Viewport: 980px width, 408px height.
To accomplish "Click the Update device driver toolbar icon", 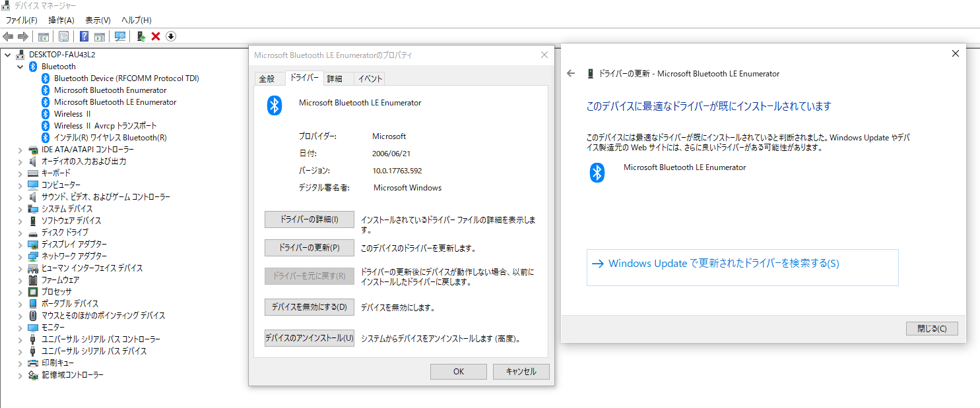I will click(141, 36).
